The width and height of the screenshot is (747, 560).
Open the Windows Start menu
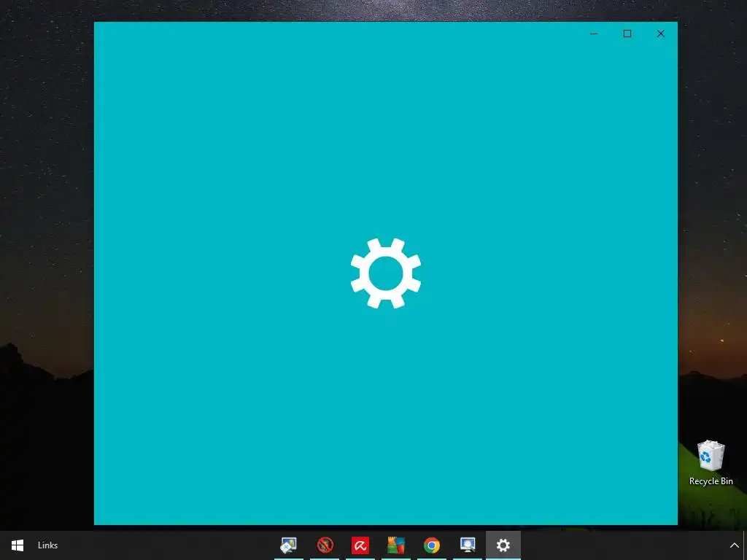[x=18, y=545]
